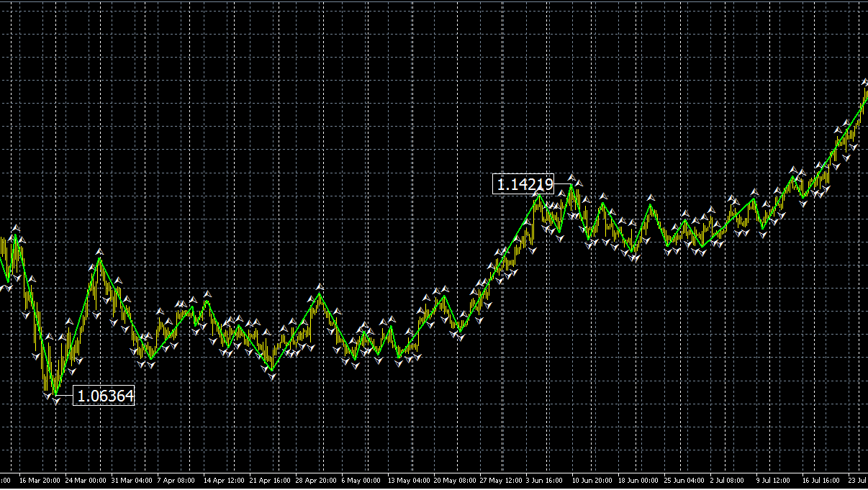Click the 2 Jul 08:00 time label

point(728,481)
